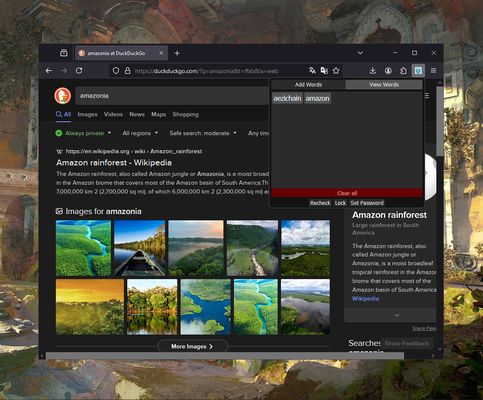483x400 pixels.
Task: Click the Set Password button
Action: pos(367,203)
